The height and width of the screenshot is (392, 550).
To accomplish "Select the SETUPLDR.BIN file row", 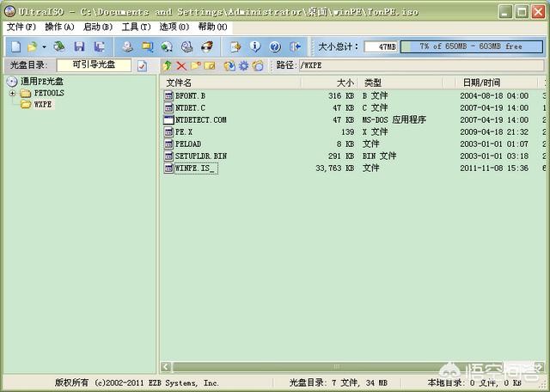I will pos(354,156).
